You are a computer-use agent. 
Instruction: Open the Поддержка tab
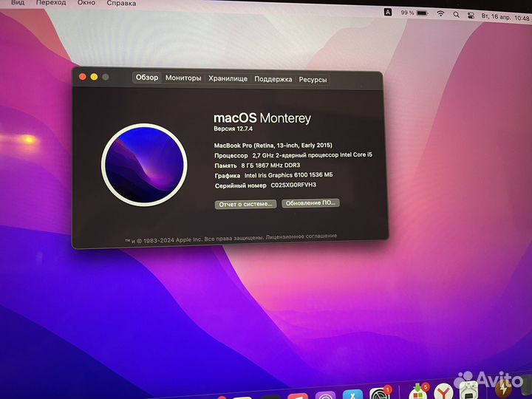(x=273, y=79)
